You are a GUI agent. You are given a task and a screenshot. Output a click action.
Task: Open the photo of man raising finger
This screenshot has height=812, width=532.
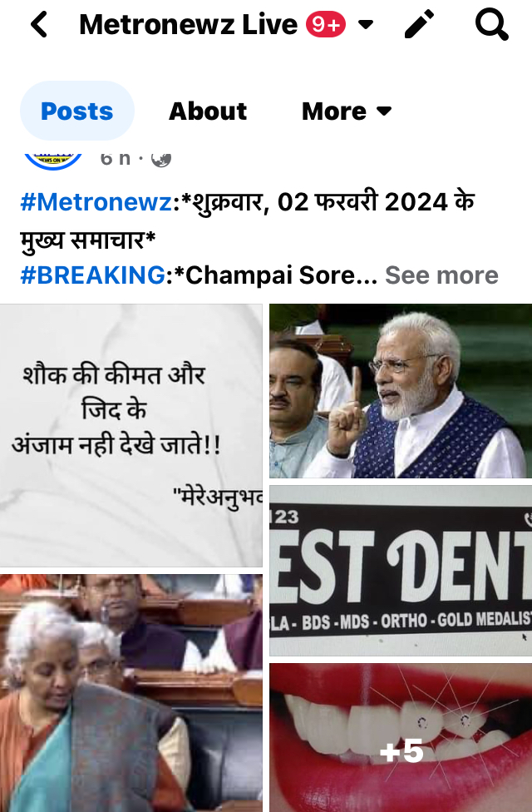click(x=401, y=391)
